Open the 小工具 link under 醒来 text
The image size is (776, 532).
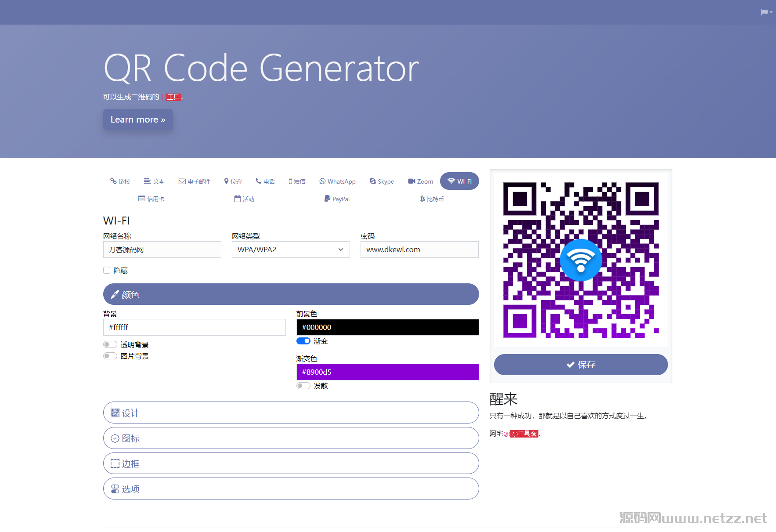point(524,434)
